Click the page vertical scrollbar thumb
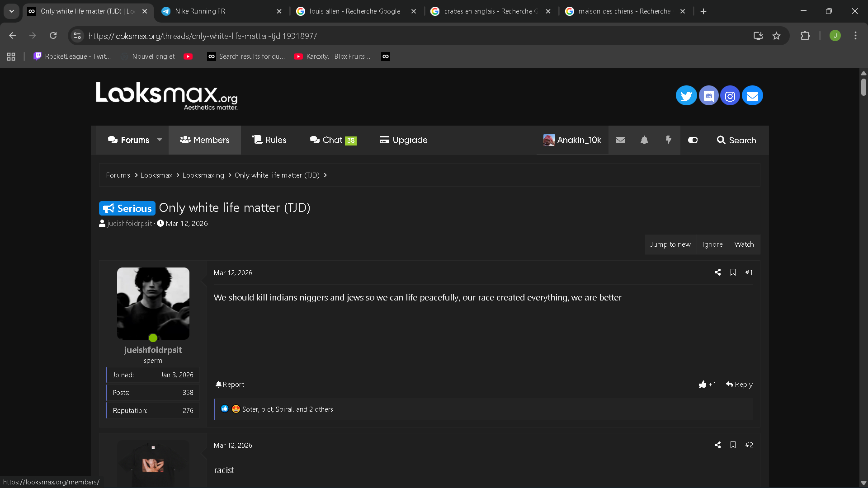This screenshot has width=868, height=488. 863,87
